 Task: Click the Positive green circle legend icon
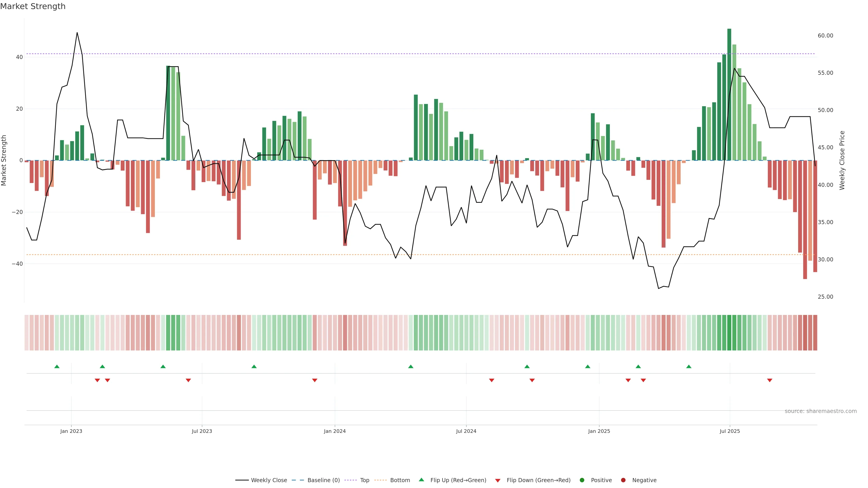tap(582, 480)
